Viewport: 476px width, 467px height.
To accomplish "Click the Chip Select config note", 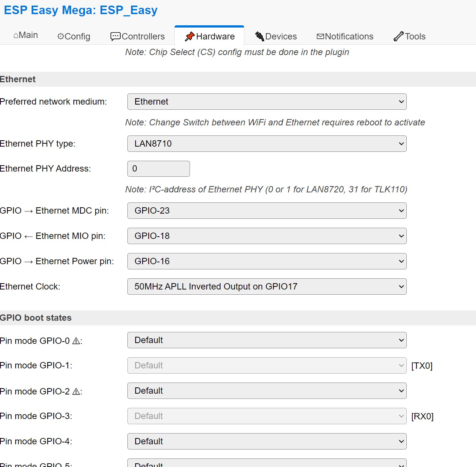I will (237, 52).
